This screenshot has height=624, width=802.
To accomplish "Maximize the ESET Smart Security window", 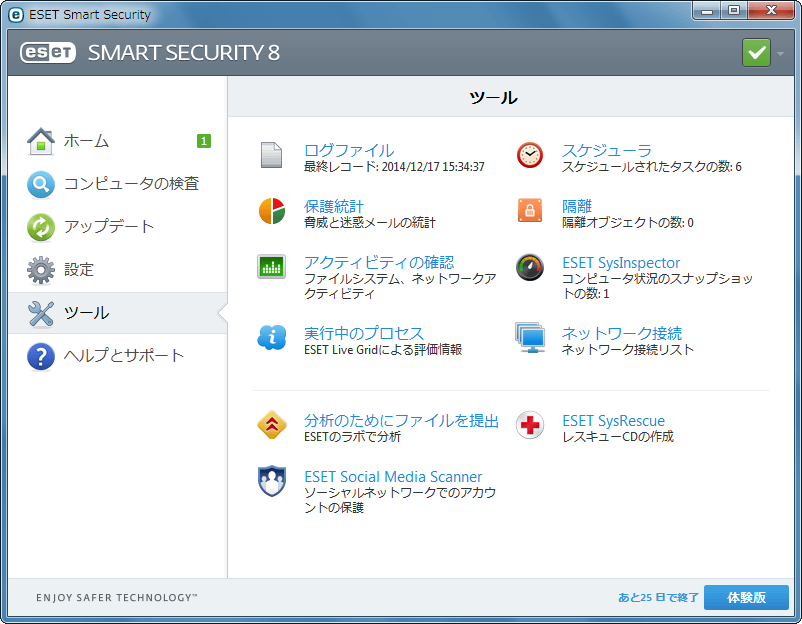I will coord(734,11).
